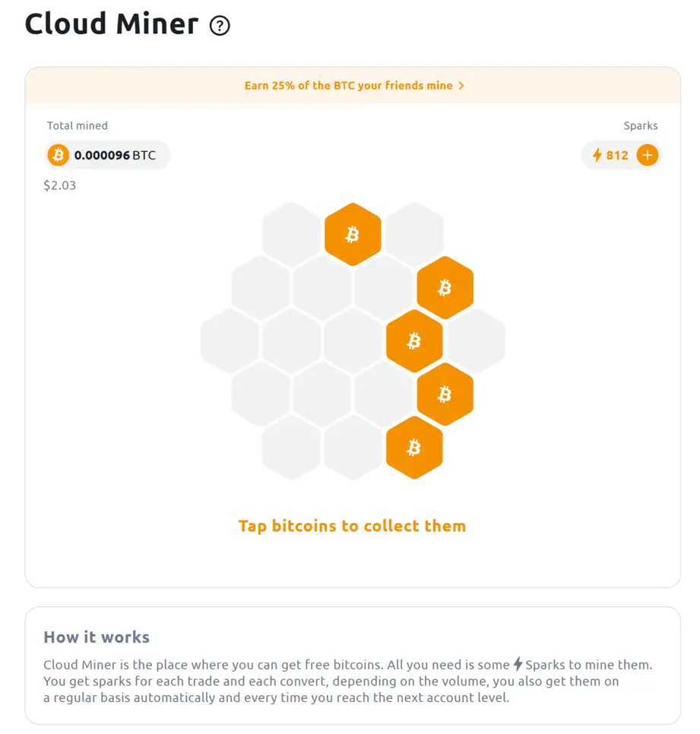Click the Cloud Miner page title
This screenshot has height=734, width=700.
[112, 24]
